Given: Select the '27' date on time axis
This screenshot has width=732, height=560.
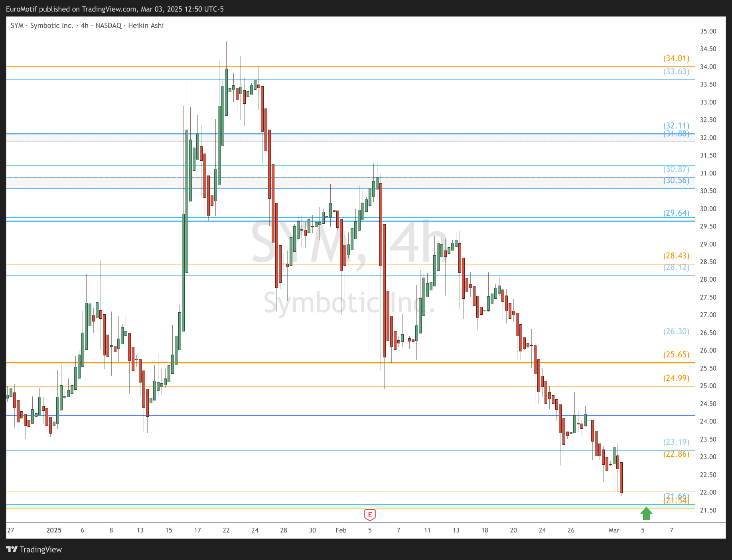Looking at the screenshot, I should (11, 530).
